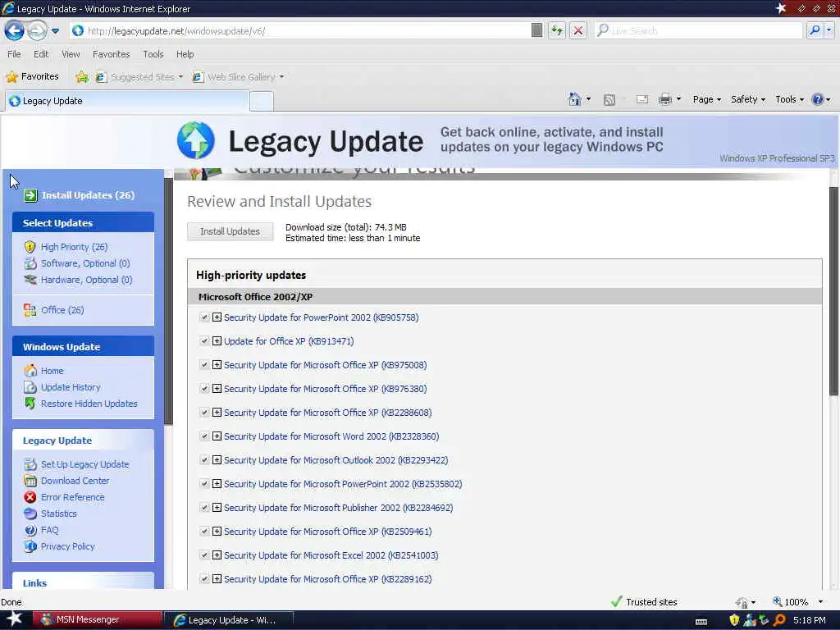
Task: Open the Tools command bar dropdown
Action: tap(790, 99)
